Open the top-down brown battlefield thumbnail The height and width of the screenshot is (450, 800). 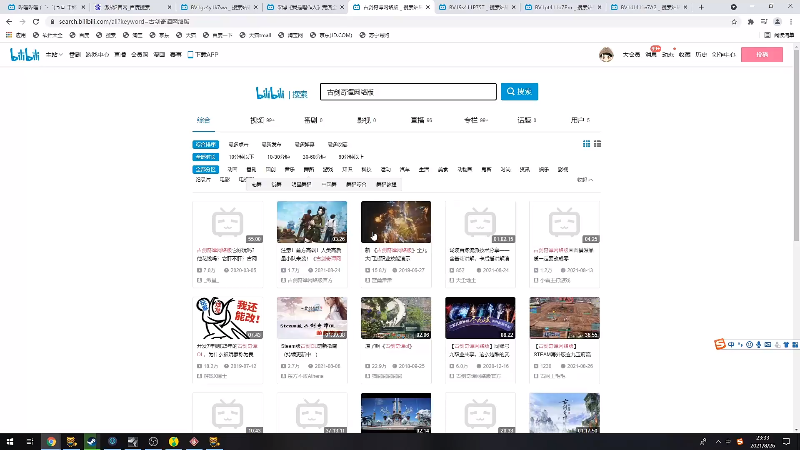(x=564, y=318)
